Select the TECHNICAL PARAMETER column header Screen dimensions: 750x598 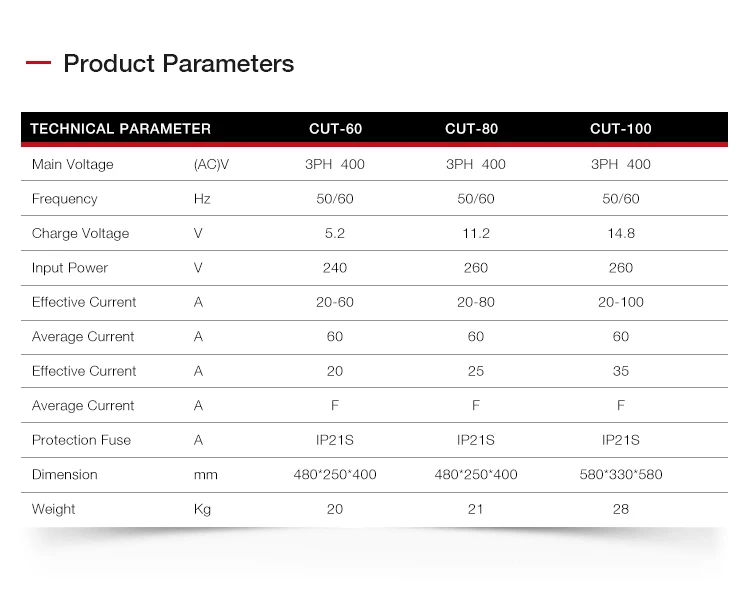[x=120, y=128]
